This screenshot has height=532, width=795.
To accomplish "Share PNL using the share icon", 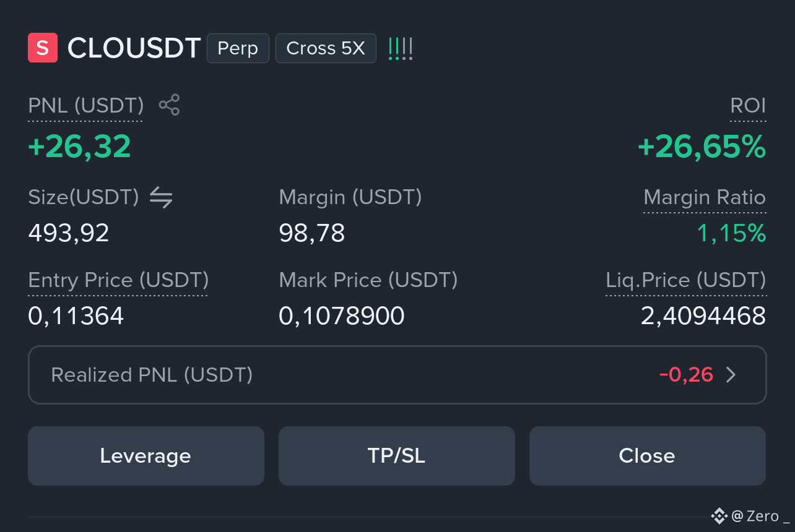I will (x=169, y=105).
